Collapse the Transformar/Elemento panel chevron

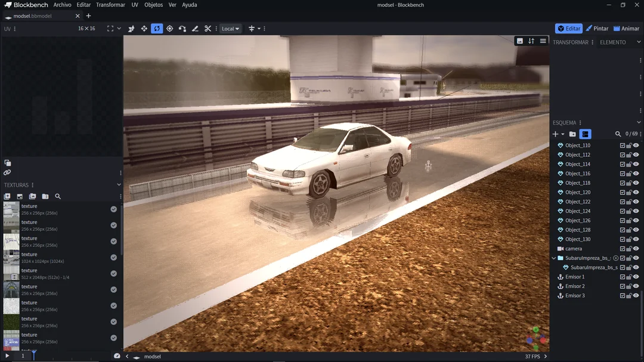point(639,42)
